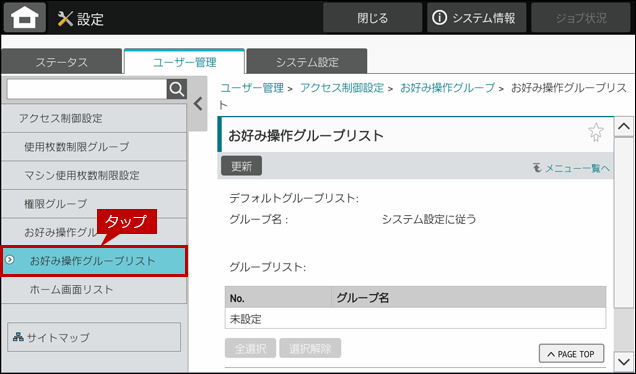636x374 pixels.
Task: Click ユーザー管理 breadcrumb link
Action: (x=252, y=88)
